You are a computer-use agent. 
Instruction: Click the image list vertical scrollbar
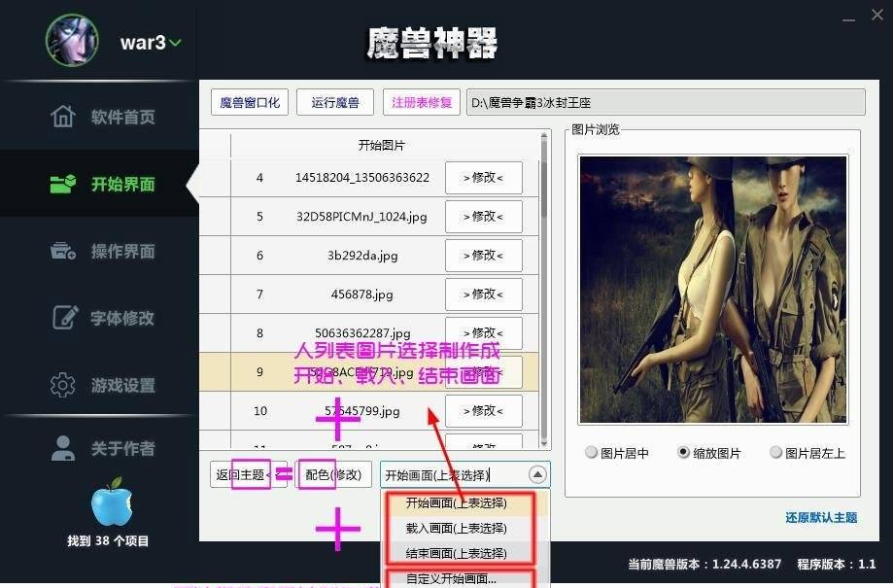click(x=544, y=290)
